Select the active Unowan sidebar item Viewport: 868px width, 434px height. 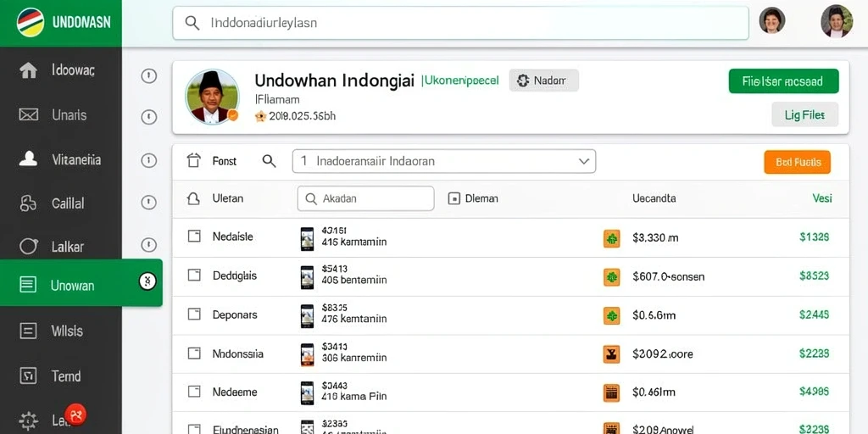click(81, 283)
